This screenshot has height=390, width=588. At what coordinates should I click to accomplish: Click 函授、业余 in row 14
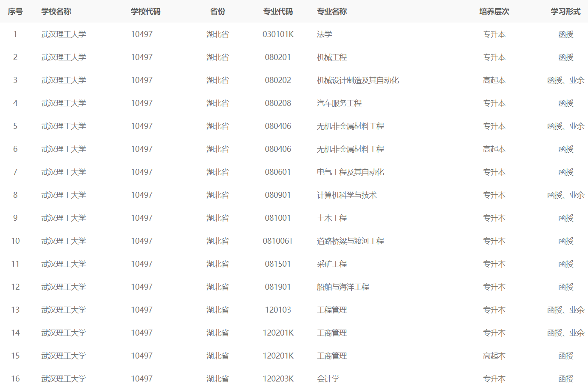click(x=565, y=333)
